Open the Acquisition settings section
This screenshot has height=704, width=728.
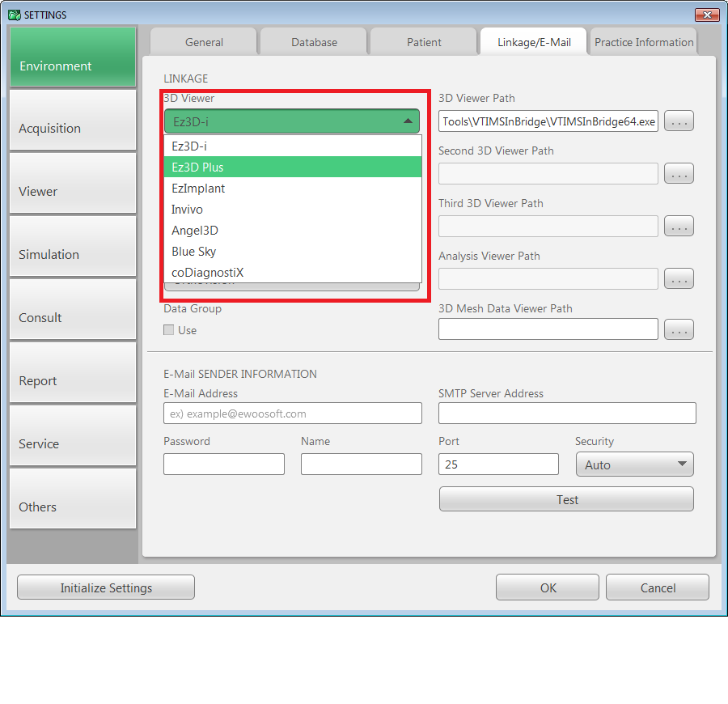tap(73, 119)
